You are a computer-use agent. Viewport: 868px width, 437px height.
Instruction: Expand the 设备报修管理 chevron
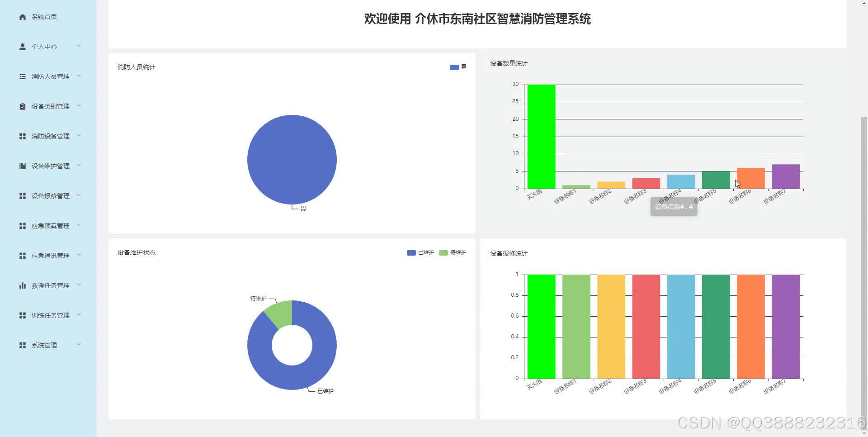coord(79,195)
